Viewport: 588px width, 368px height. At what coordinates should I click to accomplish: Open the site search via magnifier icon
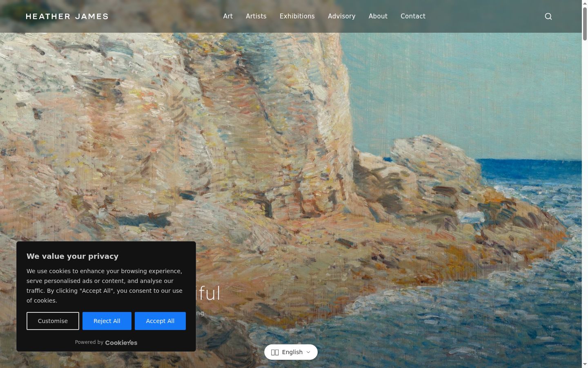548,16
